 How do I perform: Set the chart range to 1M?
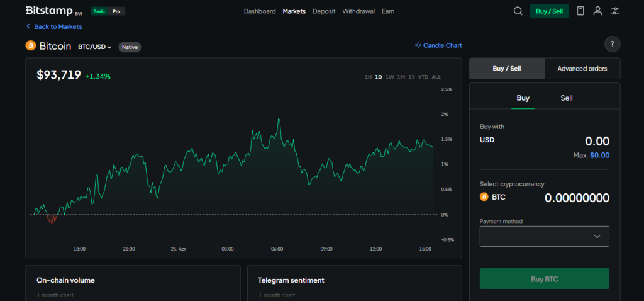click(401, 77)
